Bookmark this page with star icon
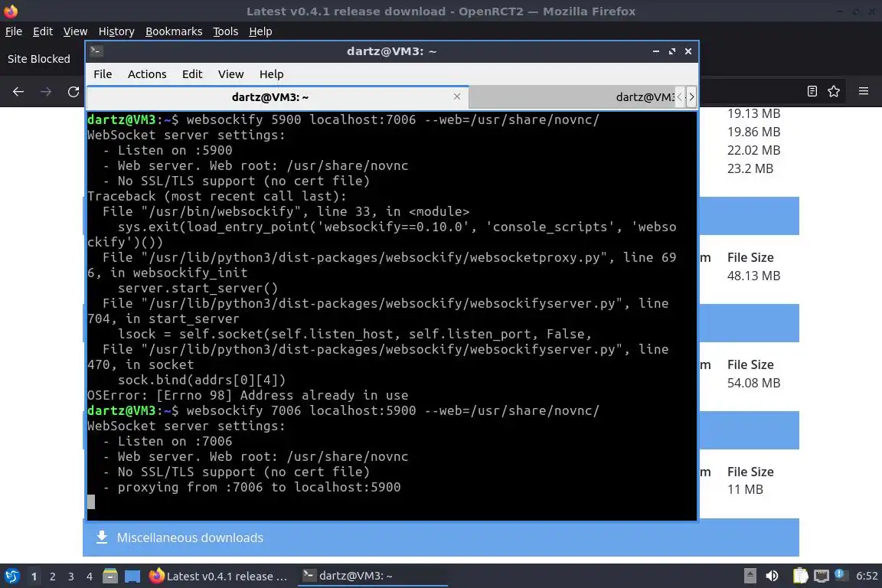 [834, 91]
